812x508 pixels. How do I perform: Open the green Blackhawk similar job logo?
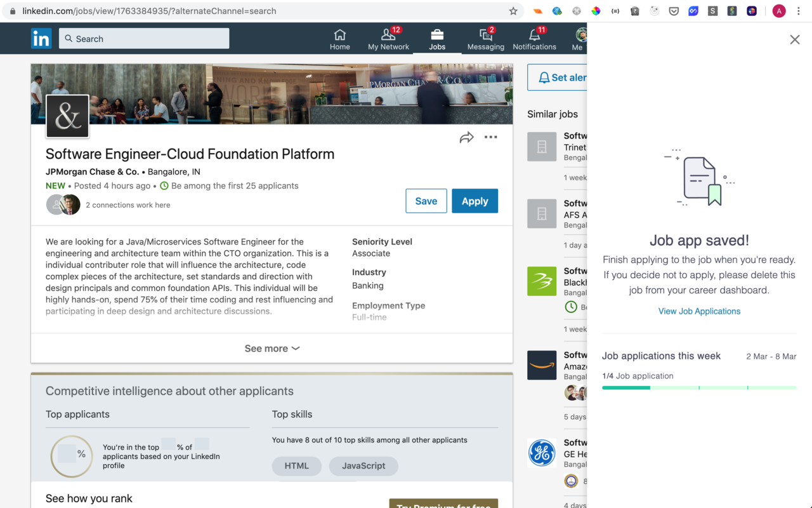(x=542, y=281)
